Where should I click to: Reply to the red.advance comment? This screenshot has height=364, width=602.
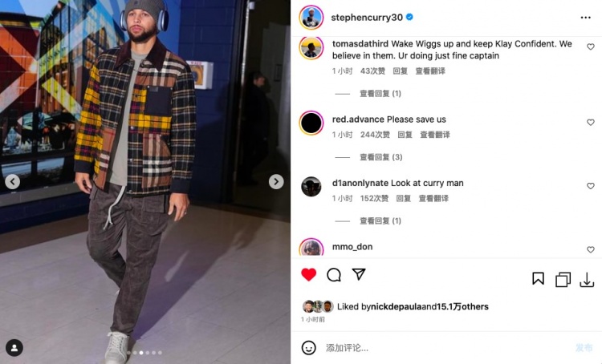[405, 135]
